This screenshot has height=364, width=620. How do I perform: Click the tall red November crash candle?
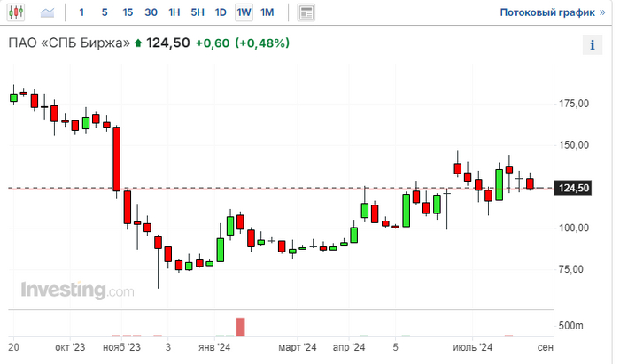(x=117, y=159)
